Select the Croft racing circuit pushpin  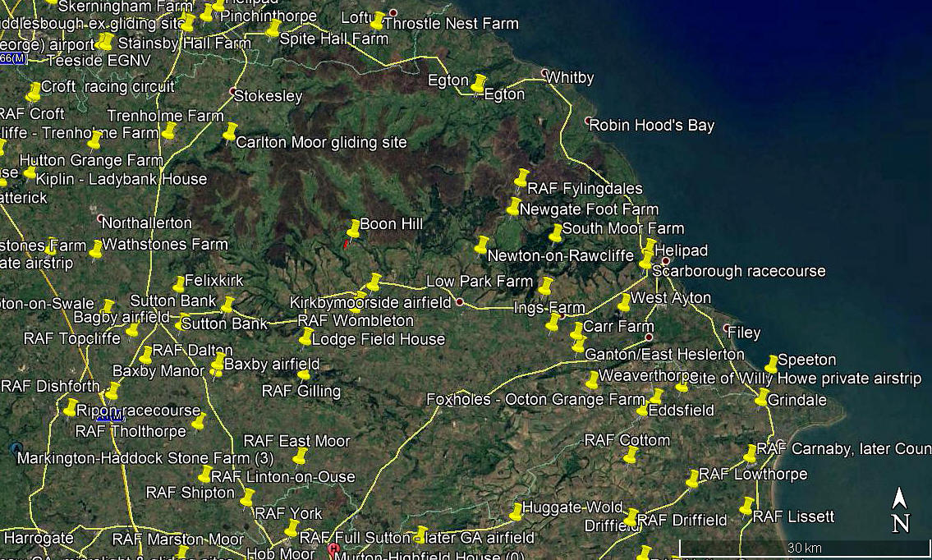pyautogui.click(x=34, y=91)
